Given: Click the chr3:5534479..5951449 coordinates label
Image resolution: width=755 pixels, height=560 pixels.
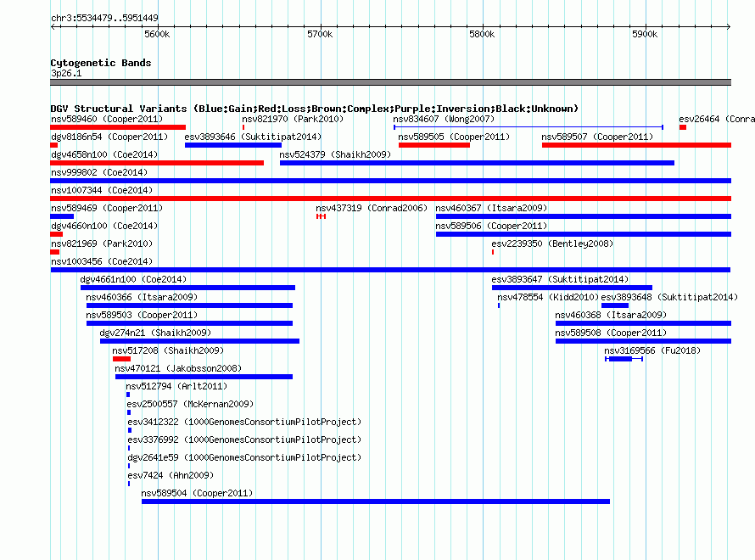Looking at the screenshot, I should click(x=104, y=18).
